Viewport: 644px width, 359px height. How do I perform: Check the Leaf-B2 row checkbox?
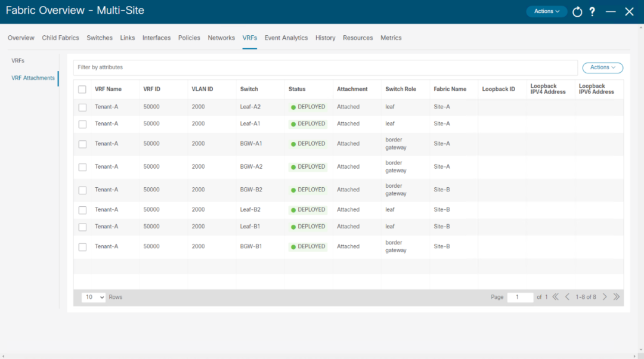pos(82,211)
